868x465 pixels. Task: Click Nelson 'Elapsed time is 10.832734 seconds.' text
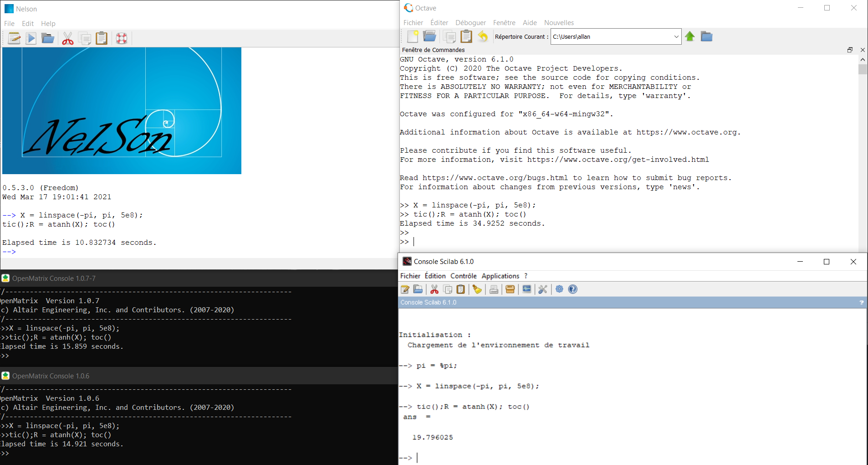[79, 243]
